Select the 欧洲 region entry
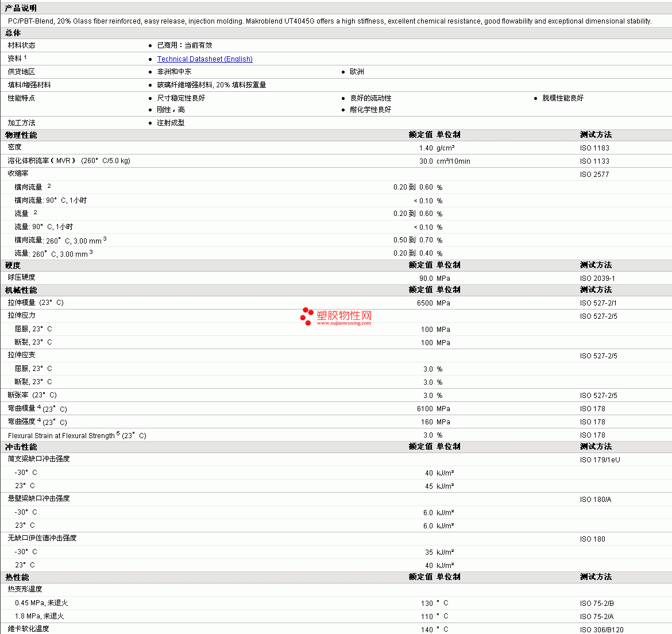The height and width of the screenshot is (634, 672). pos(357,72)
